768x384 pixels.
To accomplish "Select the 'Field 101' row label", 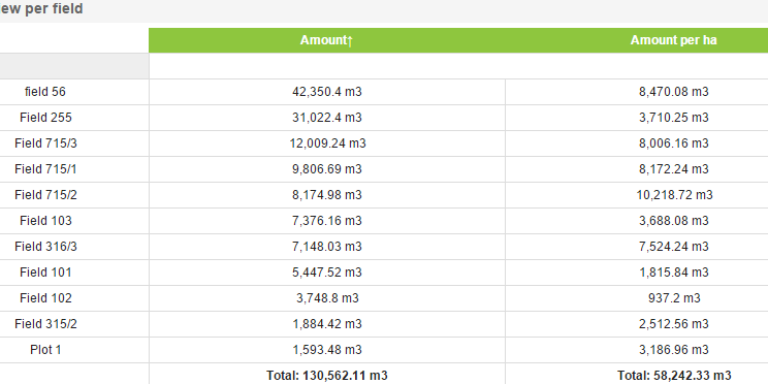I will point(46,272).
